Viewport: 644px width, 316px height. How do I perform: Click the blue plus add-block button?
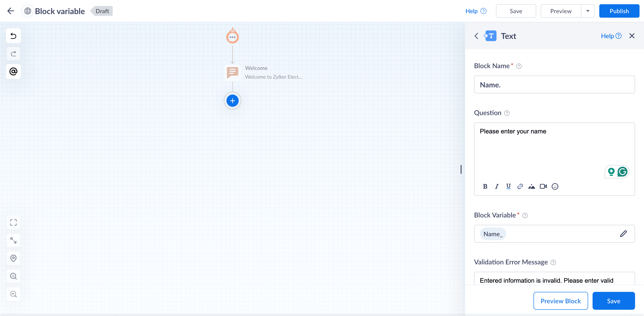coord(232,101)
